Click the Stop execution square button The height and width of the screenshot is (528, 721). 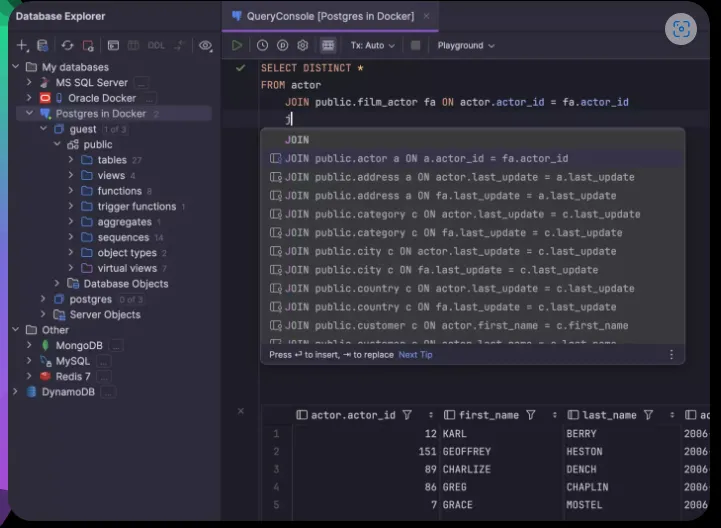415,46
